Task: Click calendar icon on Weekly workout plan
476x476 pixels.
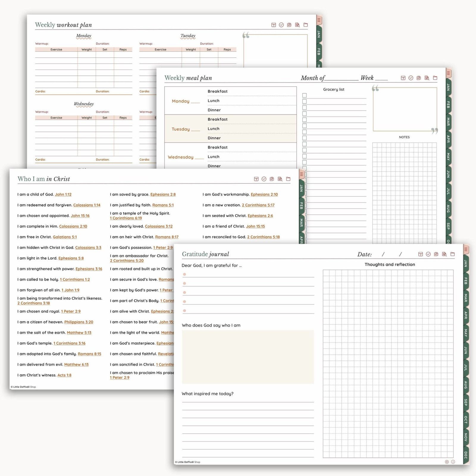Action: pyautogui.click(x=273, y=25)
